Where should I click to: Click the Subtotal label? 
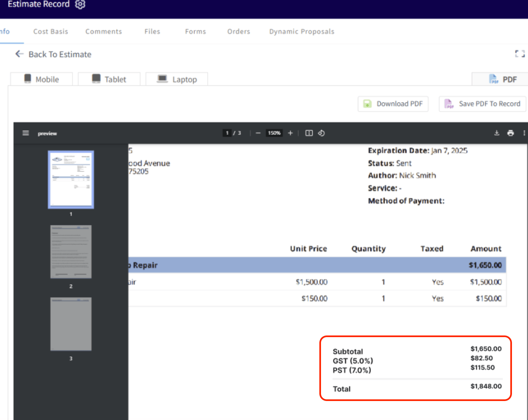348,352
